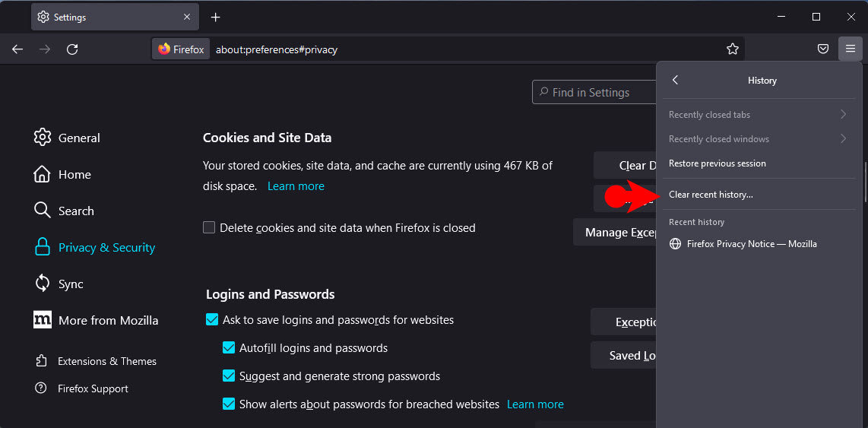Follow the Learn more link about cookies
The image size is (868, 428).
click(x=296, y=186)
